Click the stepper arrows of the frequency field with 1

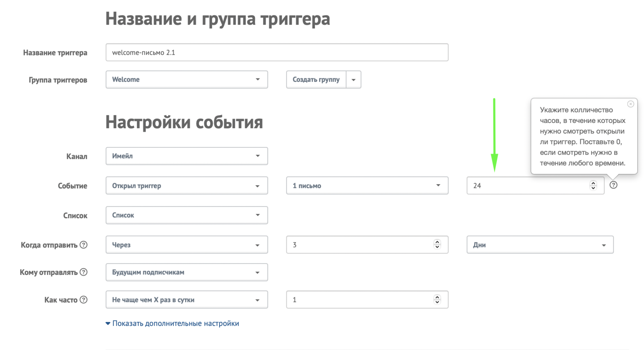pos(437,300)
